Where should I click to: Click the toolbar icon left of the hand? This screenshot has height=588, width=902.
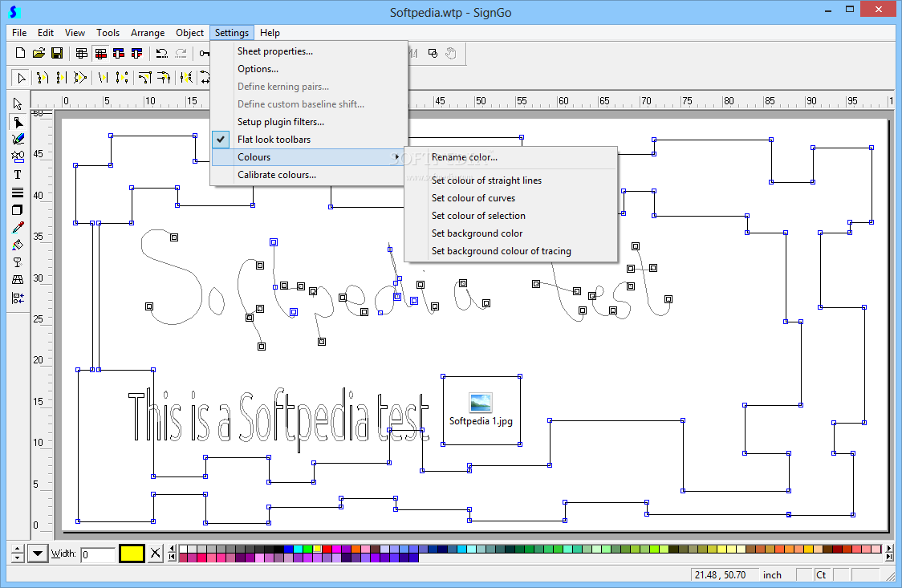coord(433,54)
